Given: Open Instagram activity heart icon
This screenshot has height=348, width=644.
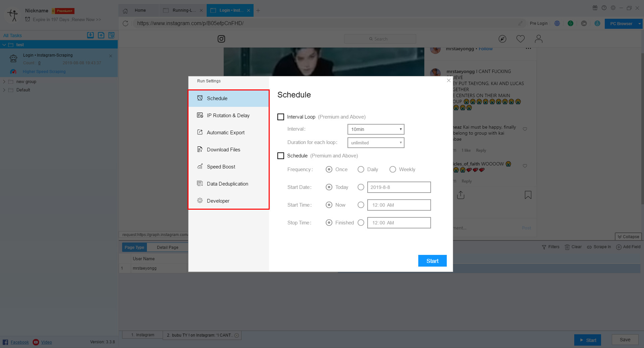Looking at the screenshot, I should (521, 39).
